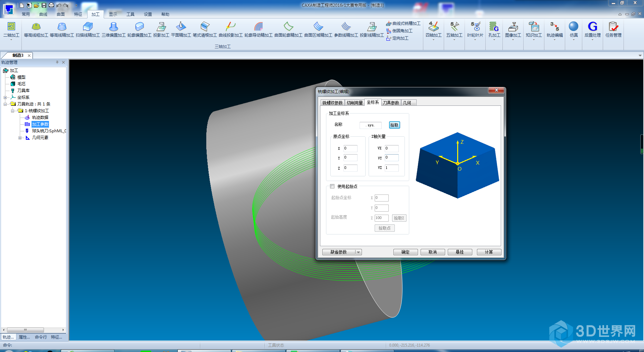Open 四轴加工 menu
This screenshot has height=352, width=644.
[x=433, y=31]
